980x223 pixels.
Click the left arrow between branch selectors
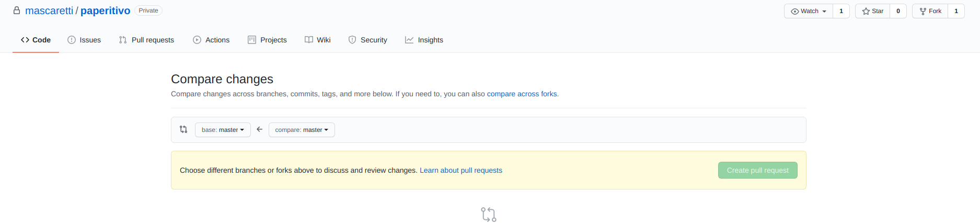(x=260, y=129)
